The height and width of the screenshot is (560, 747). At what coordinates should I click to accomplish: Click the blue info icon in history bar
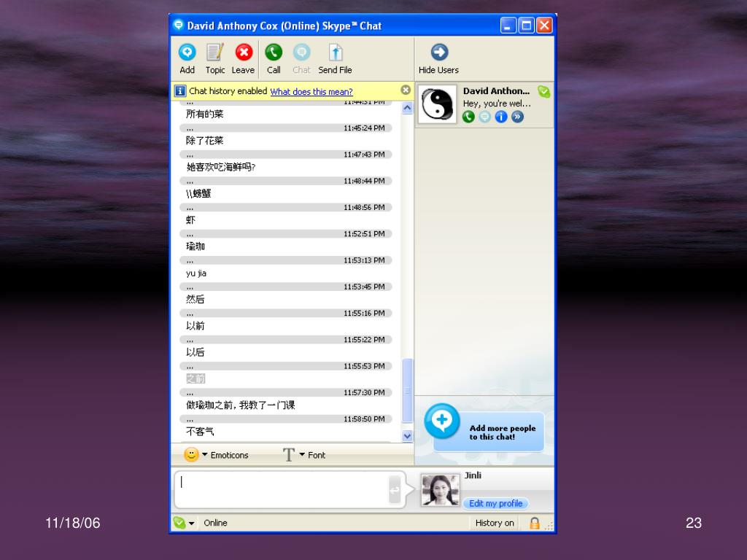[180, 91]
